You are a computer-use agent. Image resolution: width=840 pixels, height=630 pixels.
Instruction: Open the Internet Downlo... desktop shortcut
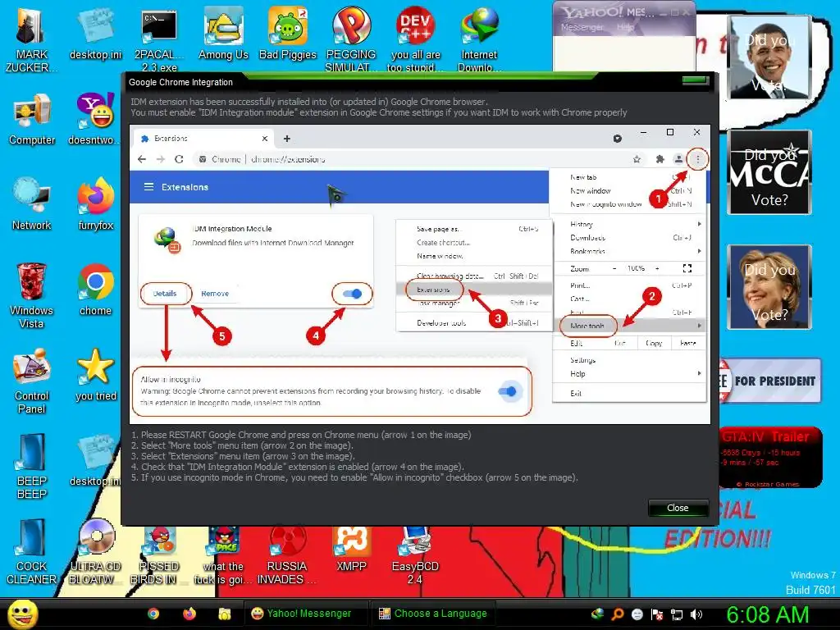(x=479, y=39)
